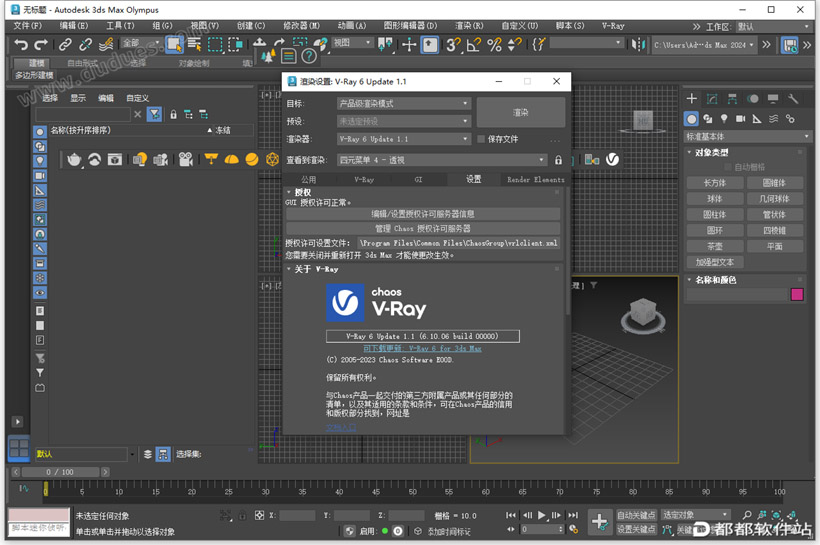Open the 预设 preset dropdown

tap(403, 121)
